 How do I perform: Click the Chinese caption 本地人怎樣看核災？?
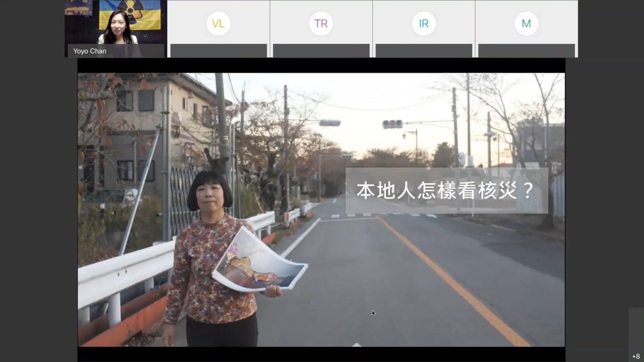click(x=447, y=190)
